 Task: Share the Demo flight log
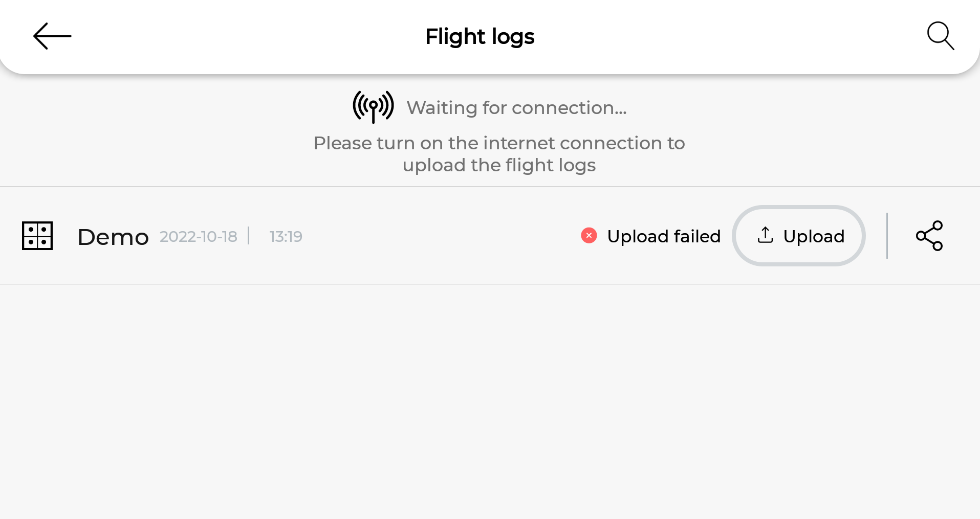929,236
